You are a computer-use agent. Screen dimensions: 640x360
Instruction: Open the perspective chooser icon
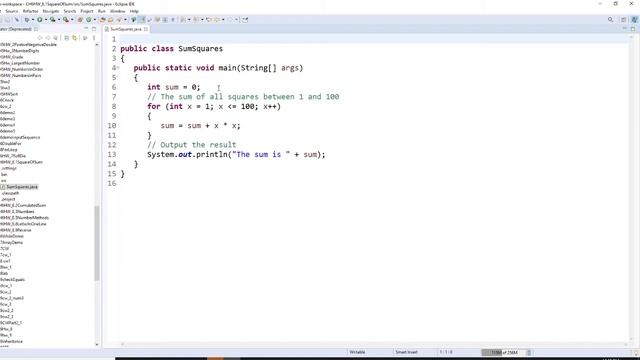[x=624, y=20]
